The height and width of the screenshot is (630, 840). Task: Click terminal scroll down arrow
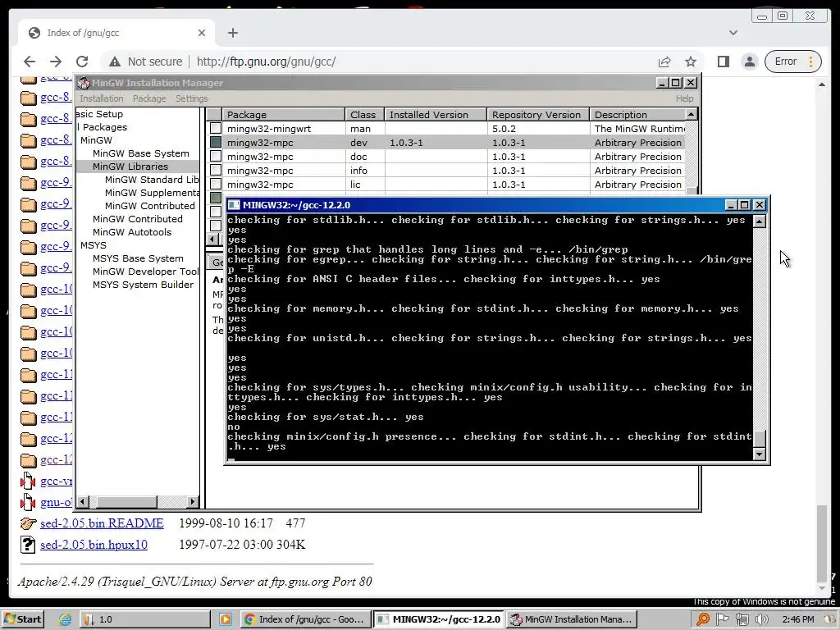[759, 454]
